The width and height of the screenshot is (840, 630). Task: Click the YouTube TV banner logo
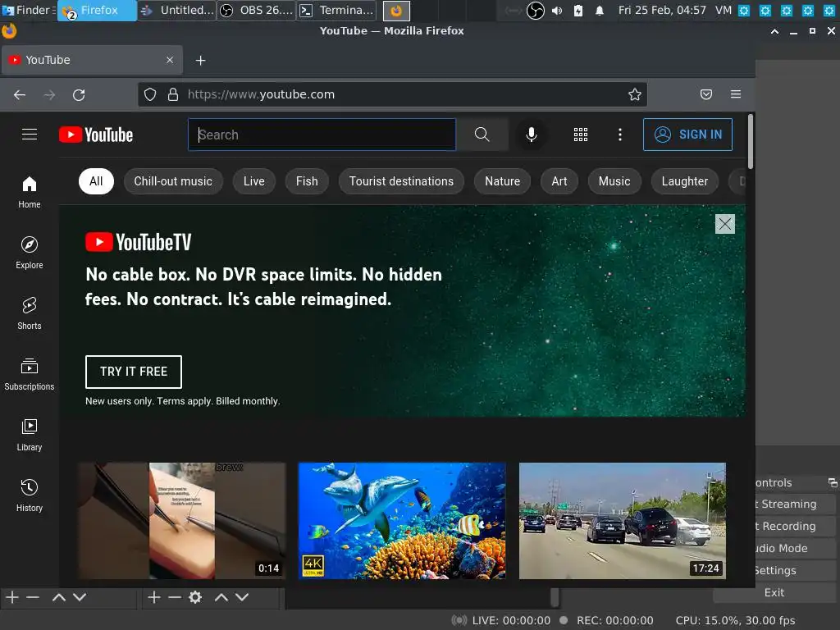coord(138,242)
